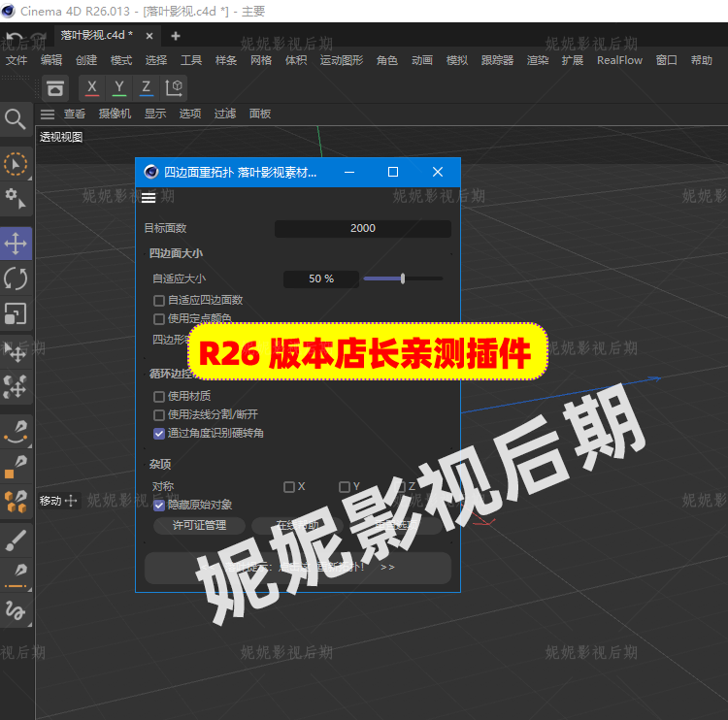Click the coordinate system icon
This screenshot has height=720, width=728.
pos(174,87)
